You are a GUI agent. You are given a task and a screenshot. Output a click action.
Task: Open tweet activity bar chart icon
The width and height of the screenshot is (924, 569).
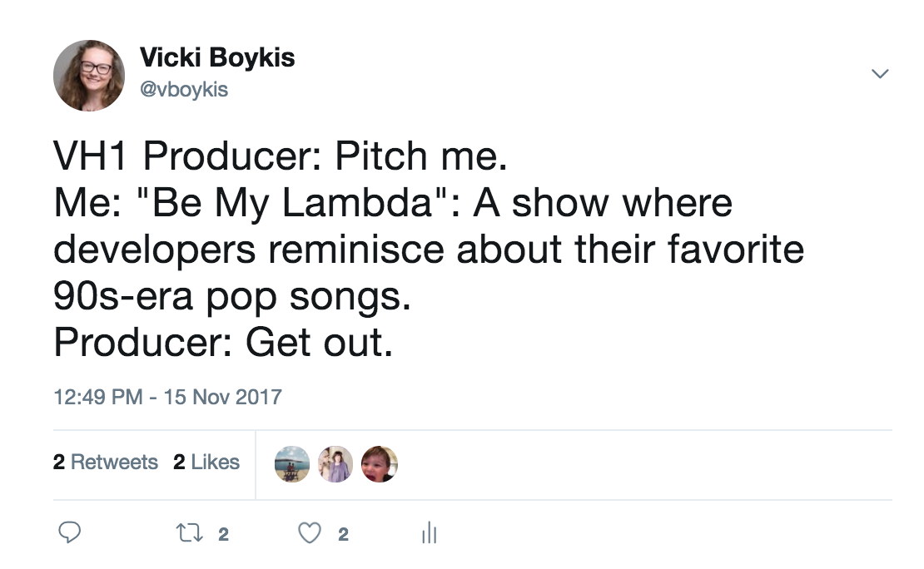click(x=429, y=532)
